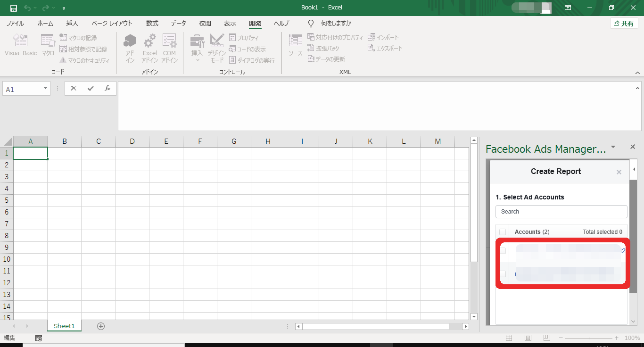
Task: Select the Sheet1 tab
Action: (64, 326)
